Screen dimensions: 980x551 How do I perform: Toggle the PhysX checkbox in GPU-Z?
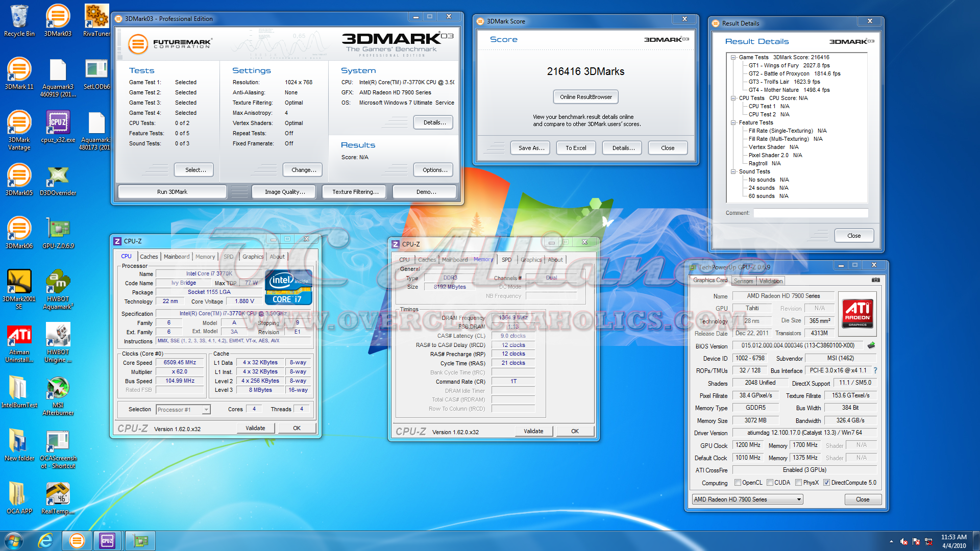click(x=798, y=483)
